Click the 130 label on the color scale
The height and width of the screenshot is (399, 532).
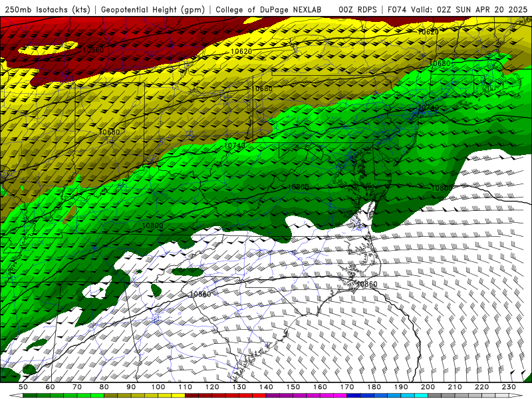pos(239,387)
